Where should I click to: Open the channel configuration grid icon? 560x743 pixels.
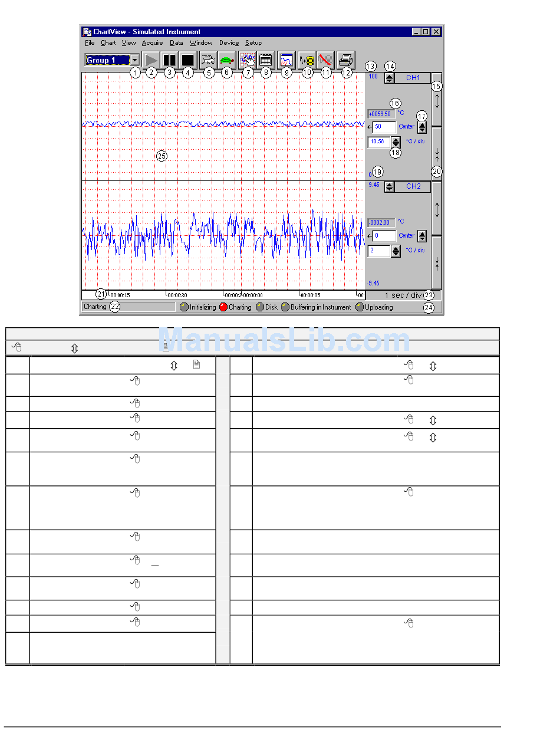[266, 60]
